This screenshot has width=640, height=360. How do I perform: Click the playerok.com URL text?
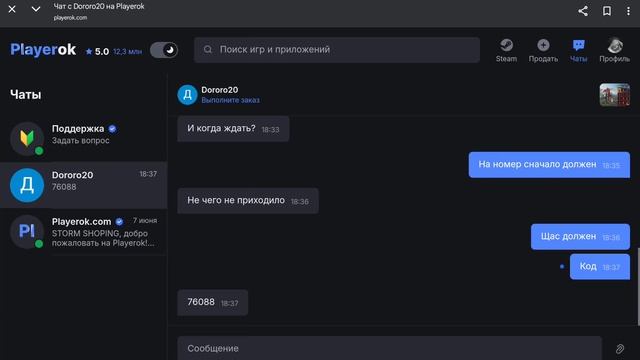pos(70,18)
